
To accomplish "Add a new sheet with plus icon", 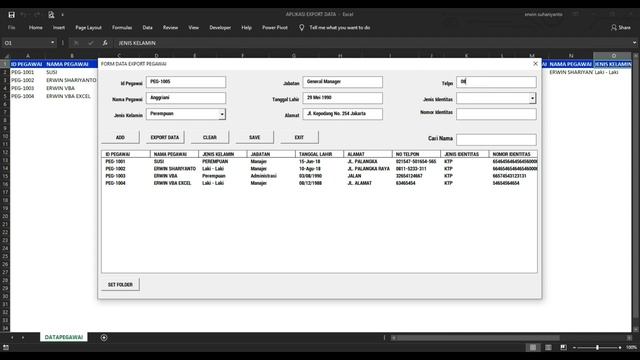I will pyautogui.click(x=104, y=337).
